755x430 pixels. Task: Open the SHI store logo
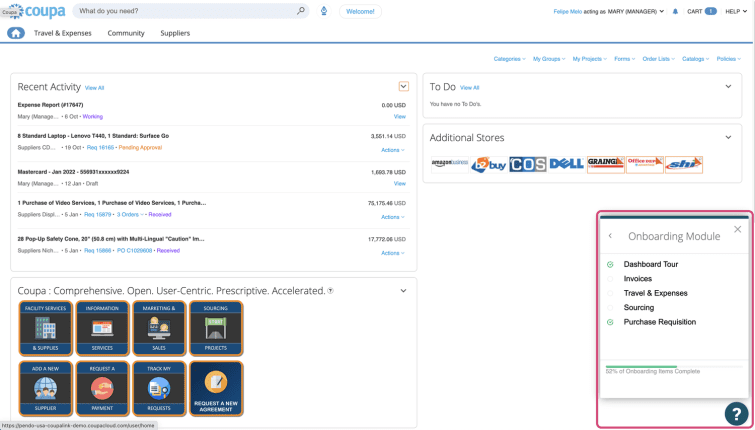684,164
